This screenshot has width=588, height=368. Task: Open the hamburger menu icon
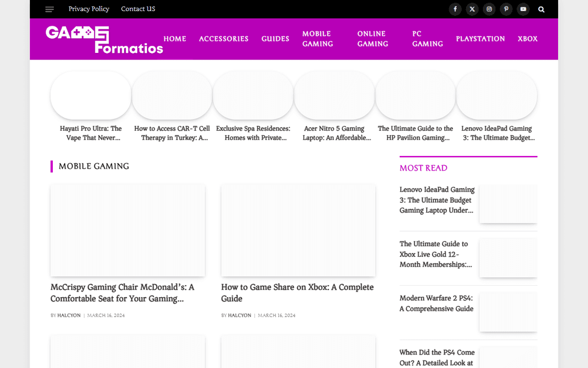click(50, 9)
